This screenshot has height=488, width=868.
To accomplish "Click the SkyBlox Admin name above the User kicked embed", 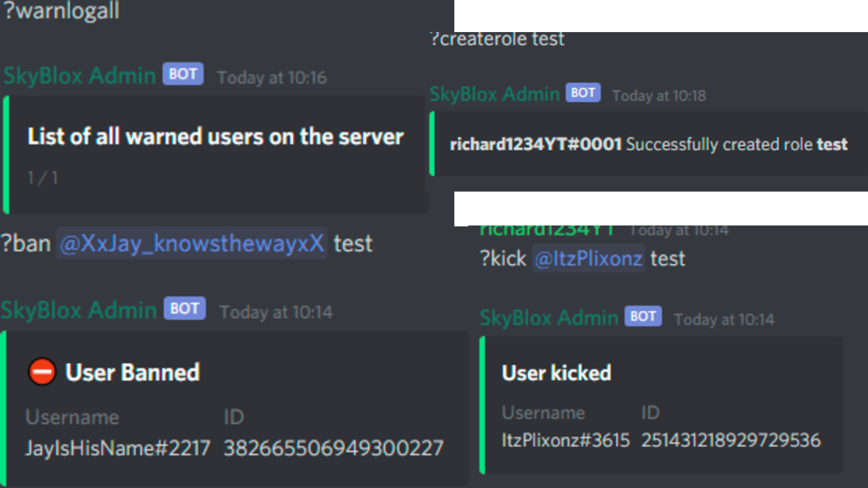I will (x=549, y=318).
